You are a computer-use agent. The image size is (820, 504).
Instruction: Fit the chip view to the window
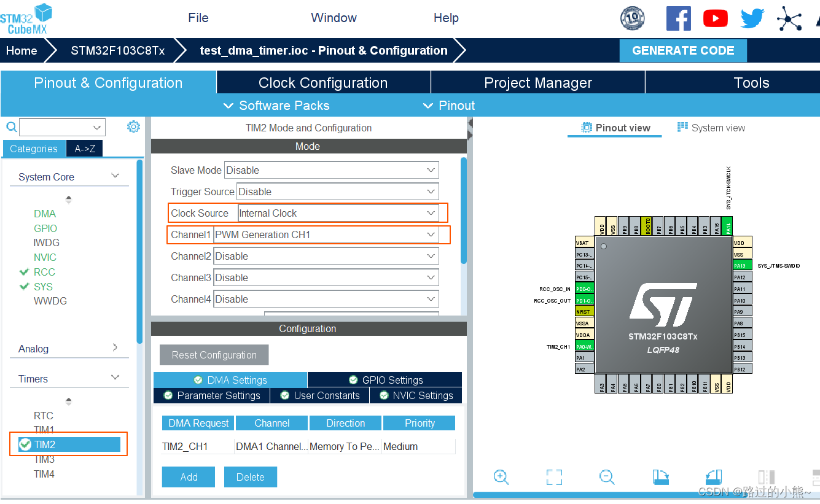[x=554, y=477]
